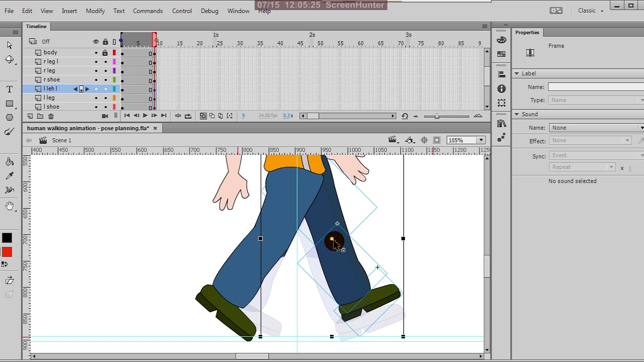Viewport: 644px width, 362px height.
Task: Open the Modify Onion Markers dropdown
Action: point(230,116)
